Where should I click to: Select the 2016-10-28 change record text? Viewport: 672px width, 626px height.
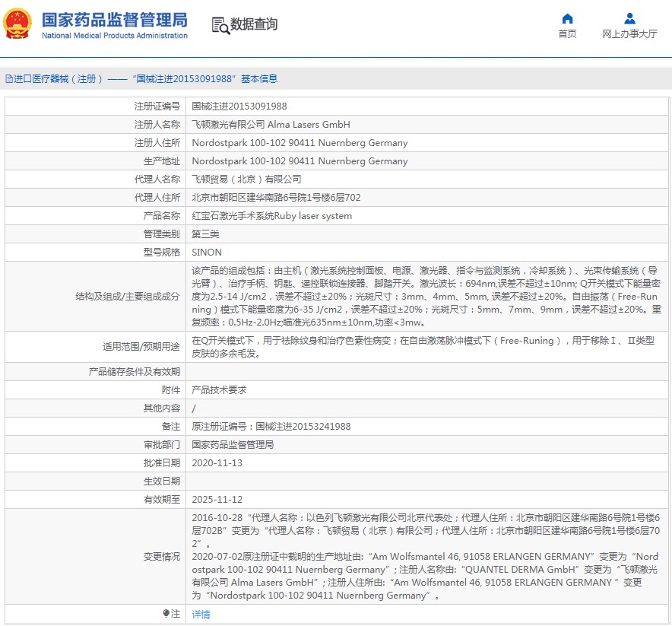click(426, 531)
